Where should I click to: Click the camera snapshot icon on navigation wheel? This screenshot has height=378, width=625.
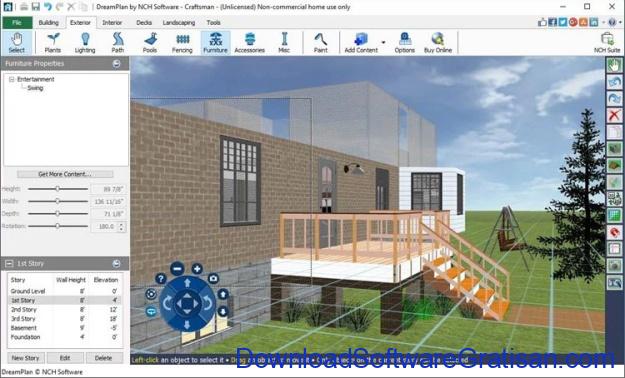(214, 278)
